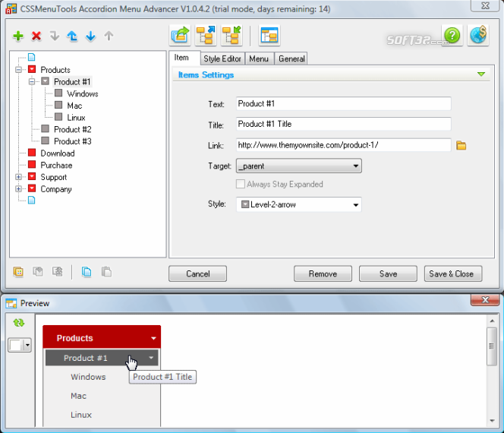Collapse the Product #1 tree node

tap(32, 81)
